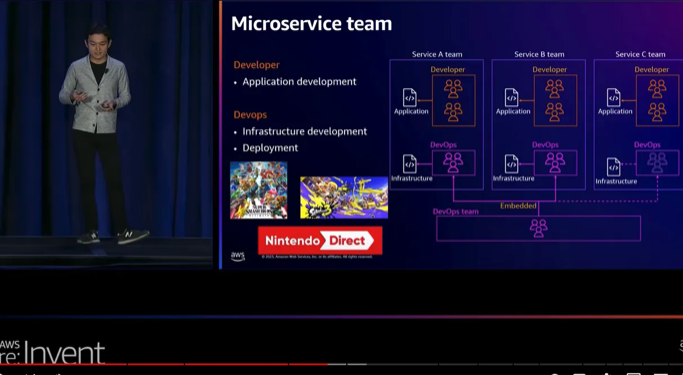This screenshot has width=683, height=375.
Task: Click the Super Smash Bros game cover image
Action: (x=259, y=190)
